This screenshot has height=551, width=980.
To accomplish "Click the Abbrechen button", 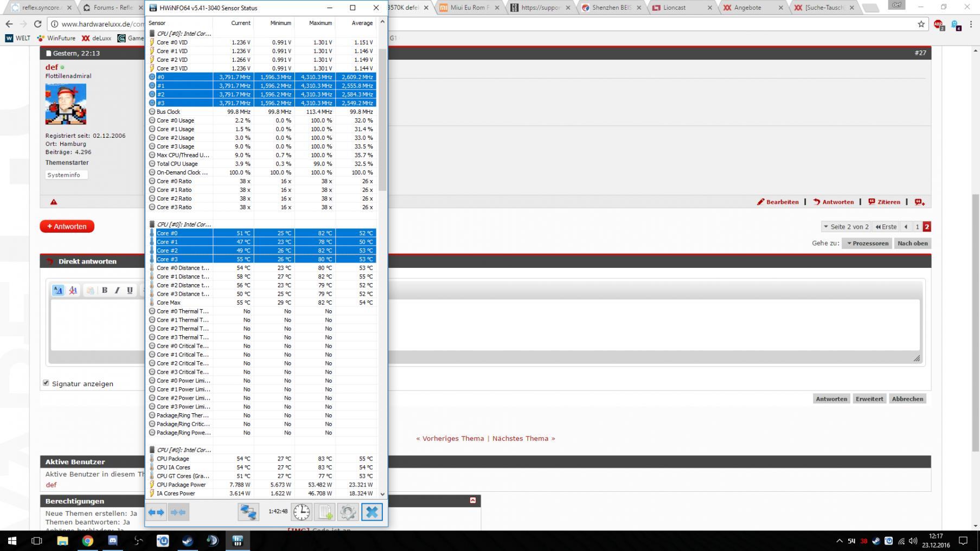I will click(907, 399).
